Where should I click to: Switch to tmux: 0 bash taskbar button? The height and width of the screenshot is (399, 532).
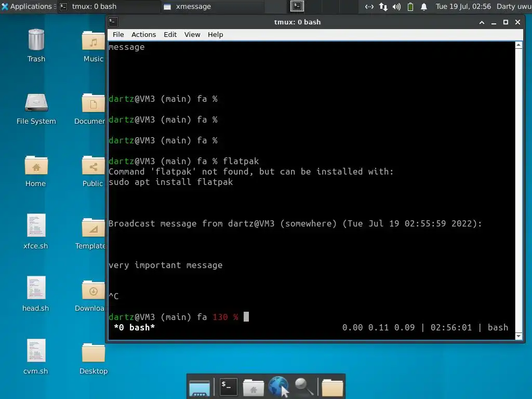tap(108, 6)
